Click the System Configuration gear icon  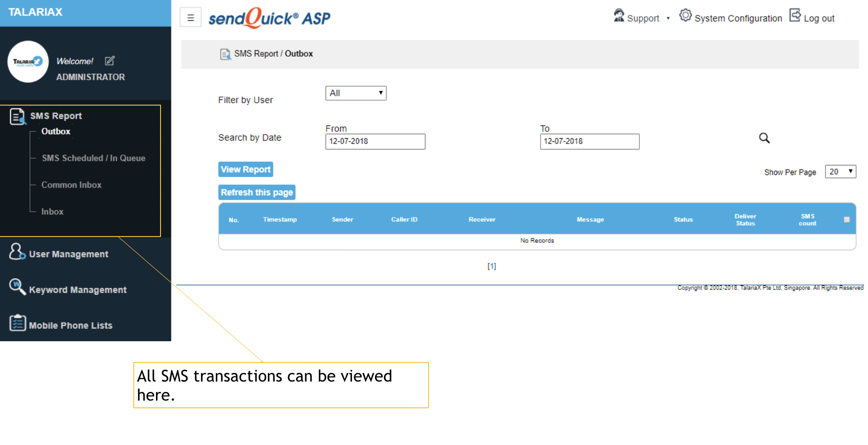(x=685, y=15)
